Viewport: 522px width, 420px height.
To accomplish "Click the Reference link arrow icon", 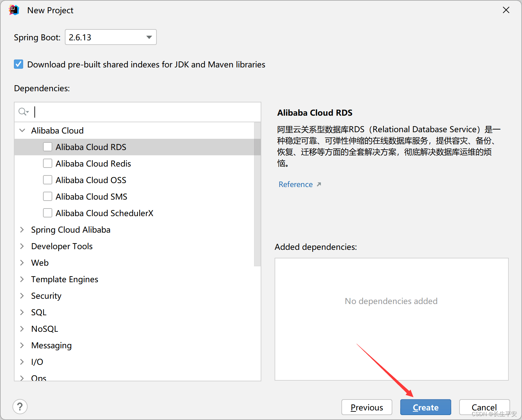I will tap(319, 184).
